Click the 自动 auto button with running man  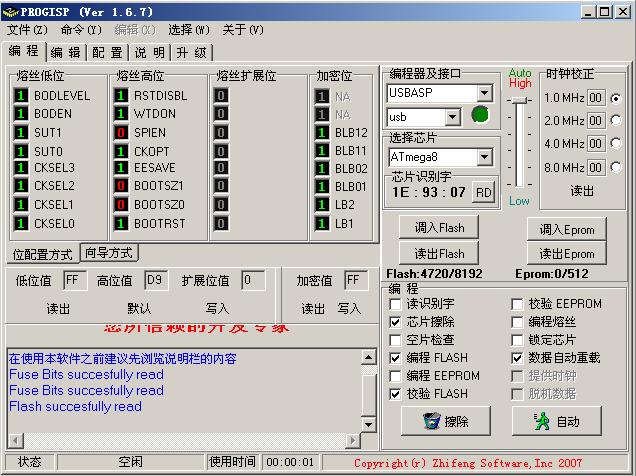[556, 421]
